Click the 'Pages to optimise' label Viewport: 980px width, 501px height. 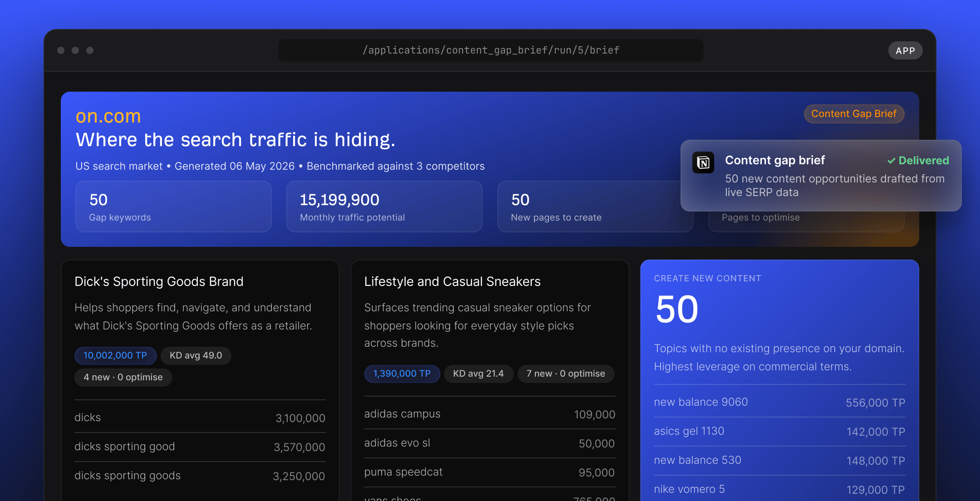pyautogui.click(x=761, y=218)
